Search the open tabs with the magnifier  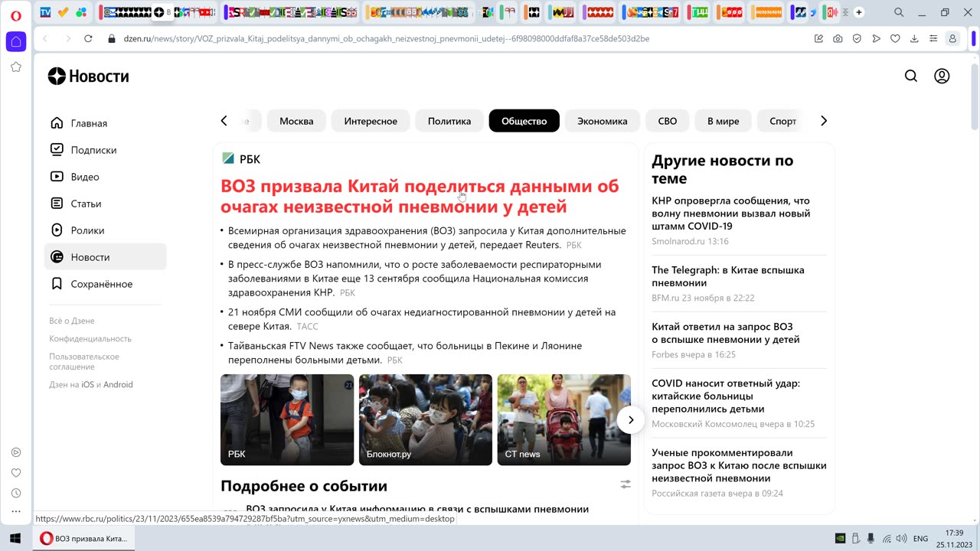pos(899,12)
